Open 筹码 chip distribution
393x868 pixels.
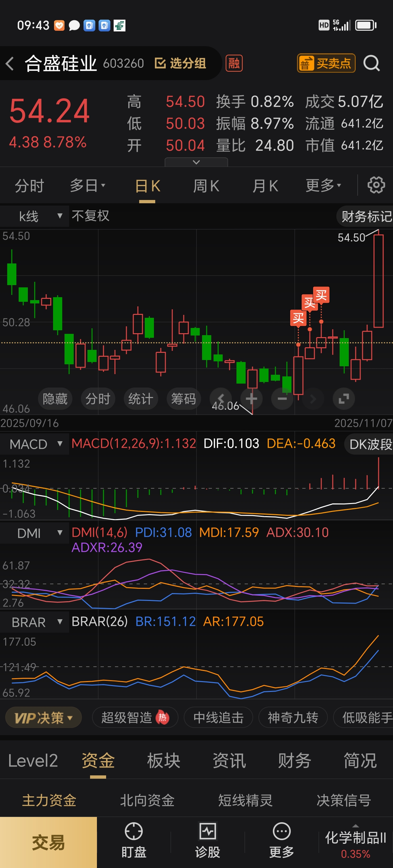pos(183,399)
